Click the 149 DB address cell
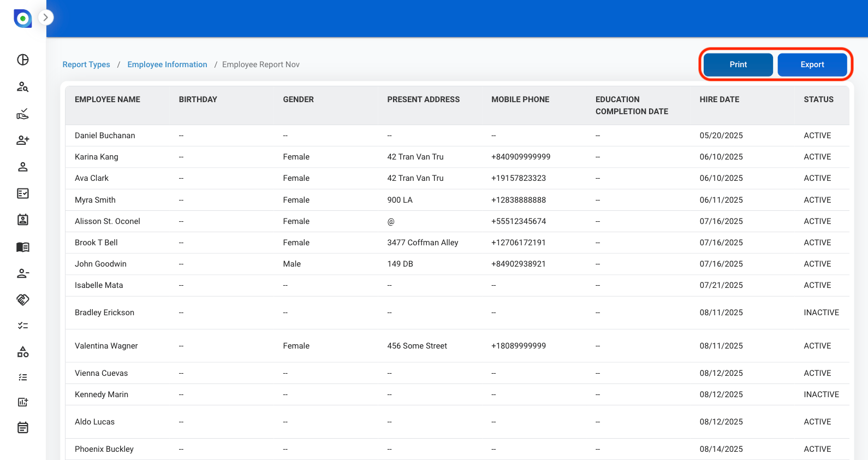 [x=400, y=264]
